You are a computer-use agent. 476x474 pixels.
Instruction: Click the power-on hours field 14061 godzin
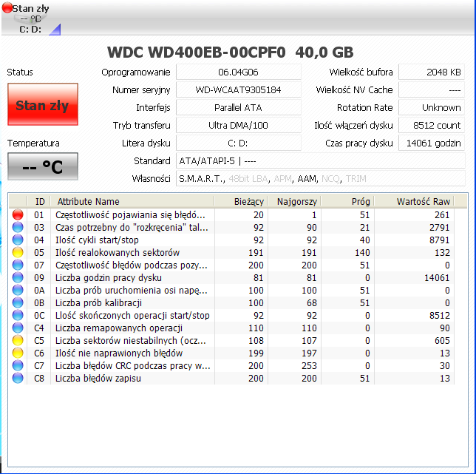pos(432,143)
